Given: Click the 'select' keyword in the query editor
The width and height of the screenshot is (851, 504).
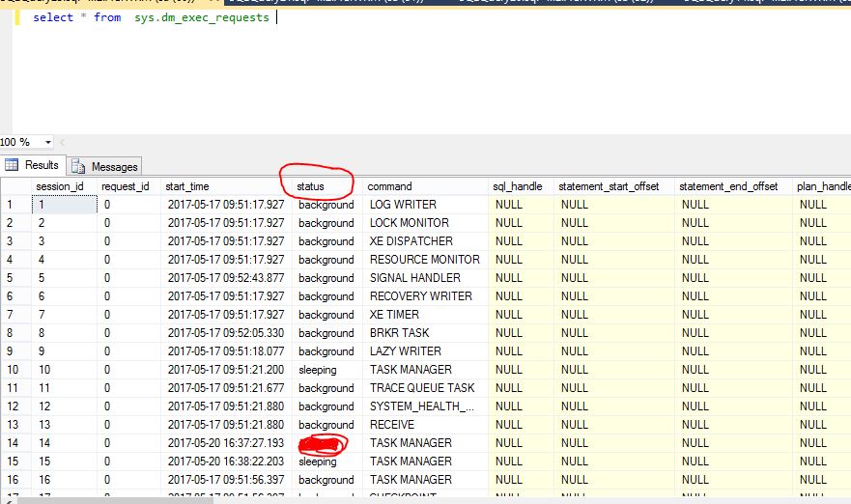Looking at the screenshot, I should pos(53,17).
